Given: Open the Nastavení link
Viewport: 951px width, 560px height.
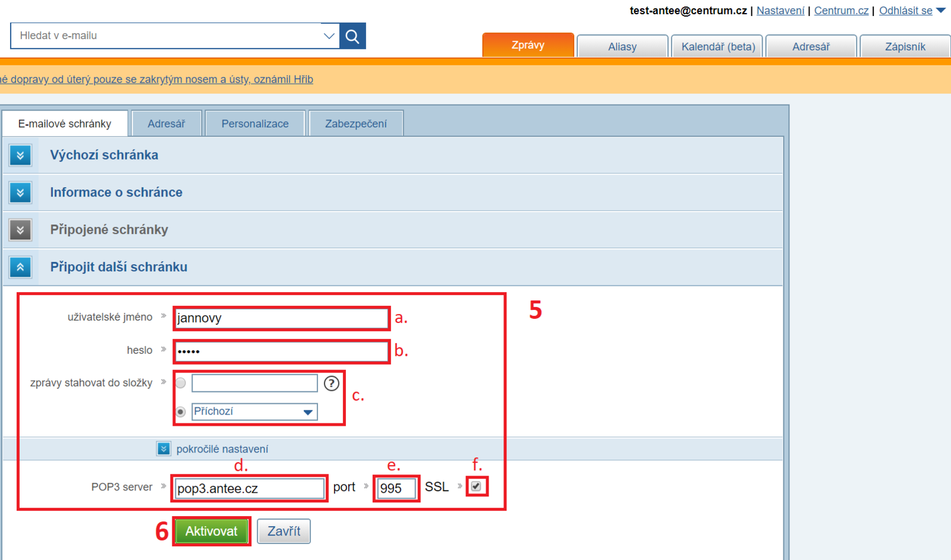Looking at the screenshot, I should pos(780,11).
